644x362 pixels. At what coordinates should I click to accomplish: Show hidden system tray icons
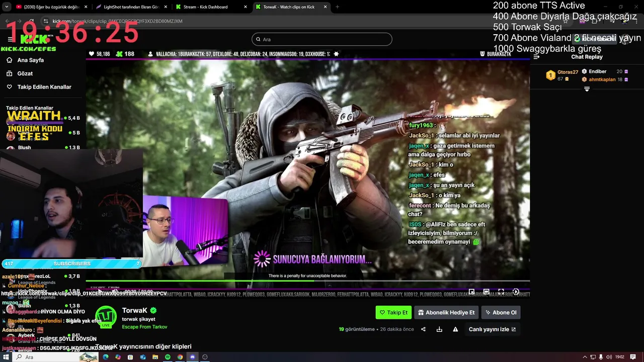click(x=585, y=357)
